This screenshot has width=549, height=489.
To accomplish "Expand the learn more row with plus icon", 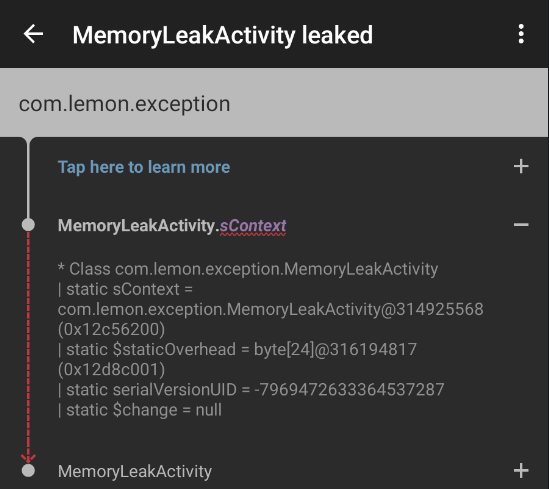I will tap(521, 166).
